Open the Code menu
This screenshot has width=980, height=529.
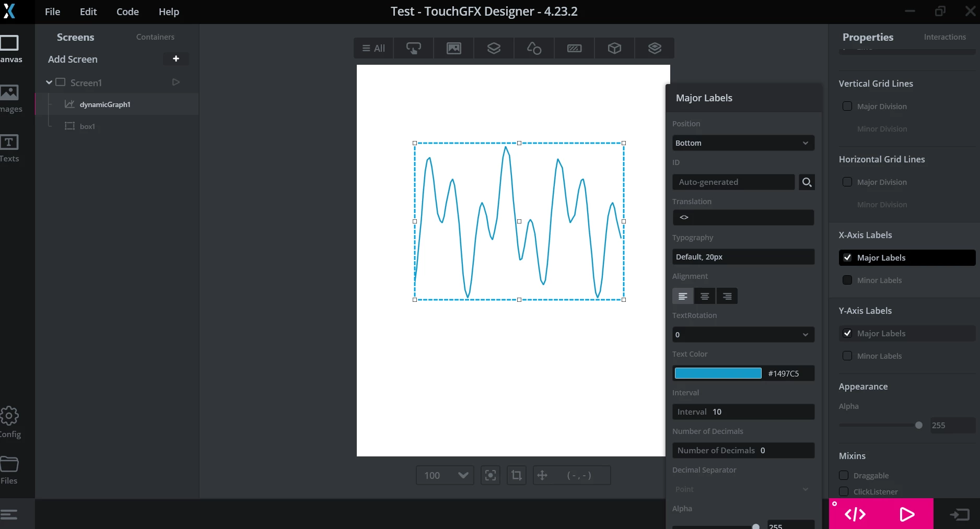pyautogui.click(x=127, y=11)
